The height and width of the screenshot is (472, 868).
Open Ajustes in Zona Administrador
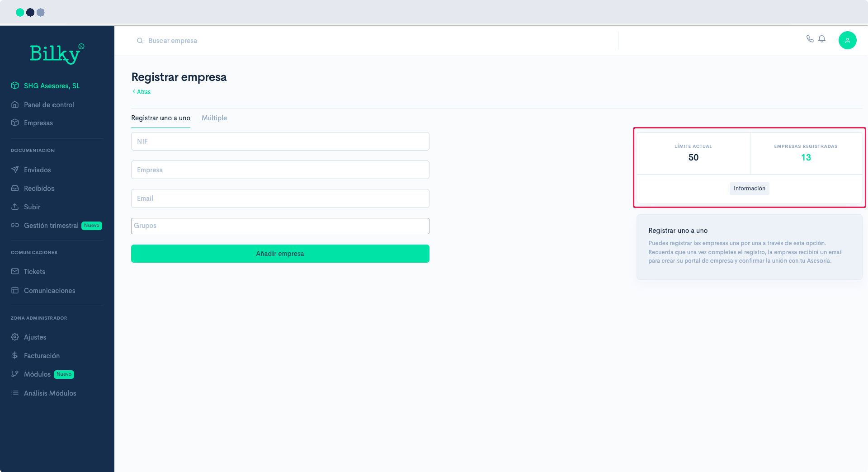[x=35, y=337]
